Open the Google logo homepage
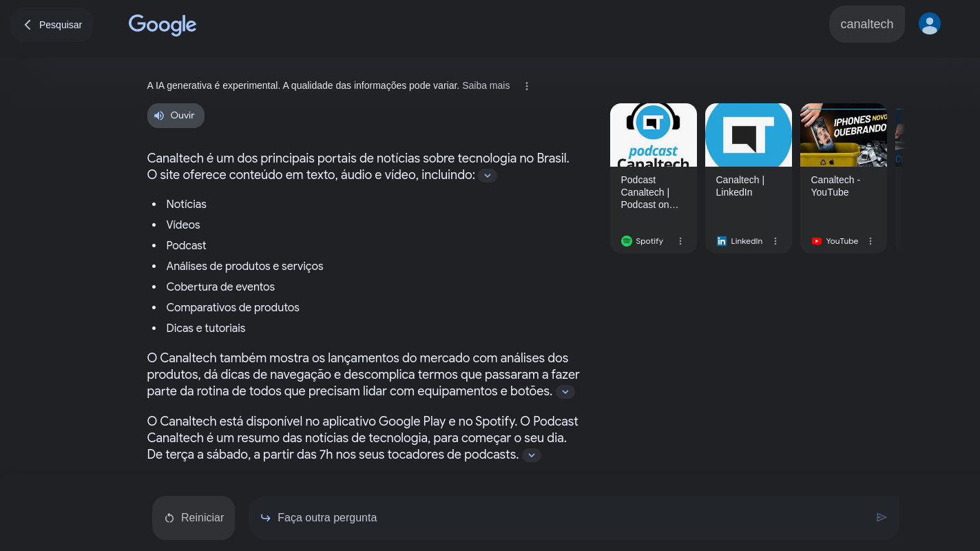Screen dimensions: 980x551 pos(163,25)
